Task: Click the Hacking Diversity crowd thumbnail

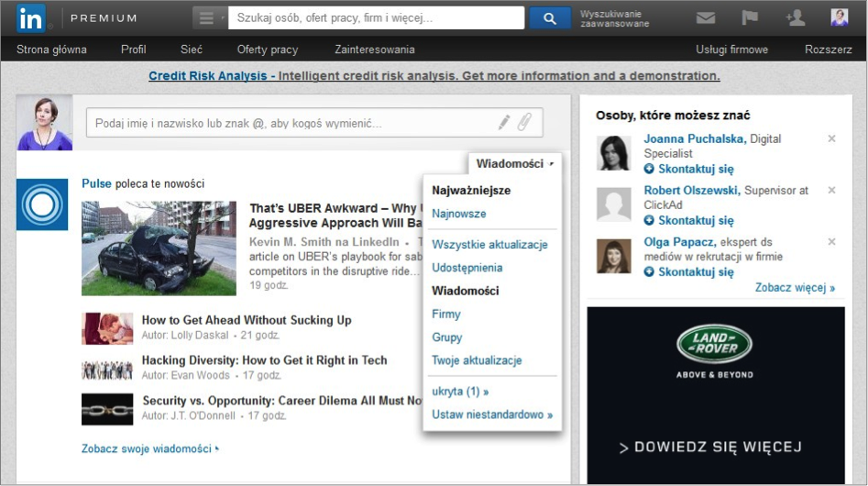Action: 107,369
